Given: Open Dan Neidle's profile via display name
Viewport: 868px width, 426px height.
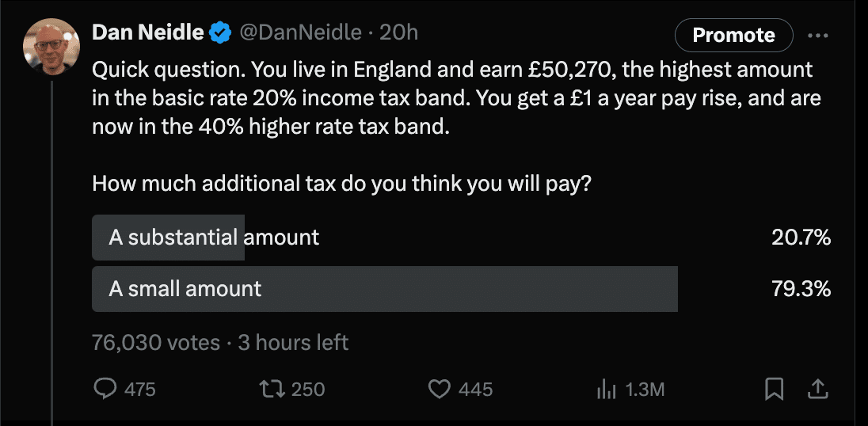Looking at the screenshot, I should click(148, 33).
